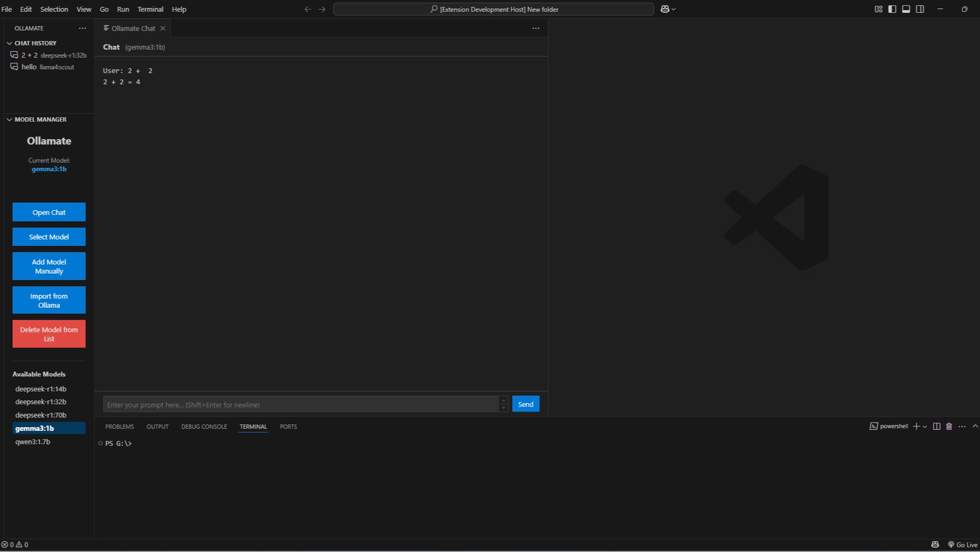Open terminal panel more actions ellipsis
This screenshot has width=980, height=552.
962,426
